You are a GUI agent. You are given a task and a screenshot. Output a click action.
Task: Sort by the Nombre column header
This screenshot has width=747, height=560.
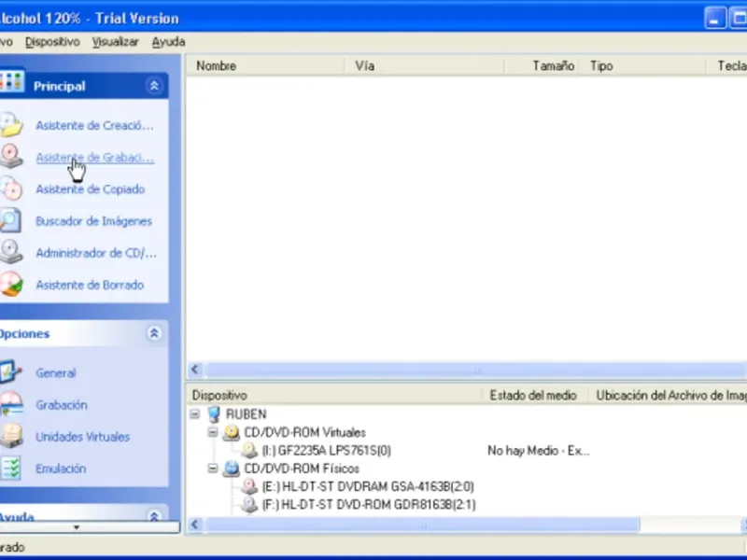(x=265, y=65)
